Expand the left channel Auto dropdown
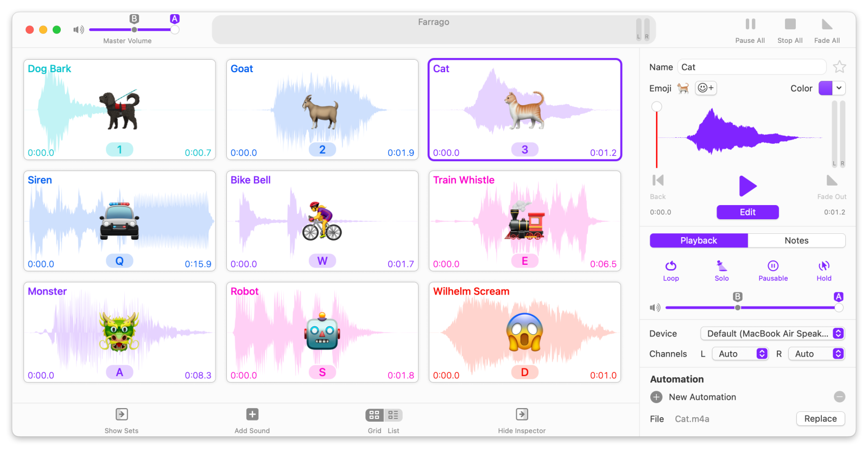Image resolution: width=868 pixels, height=452 pixels. 740,354
